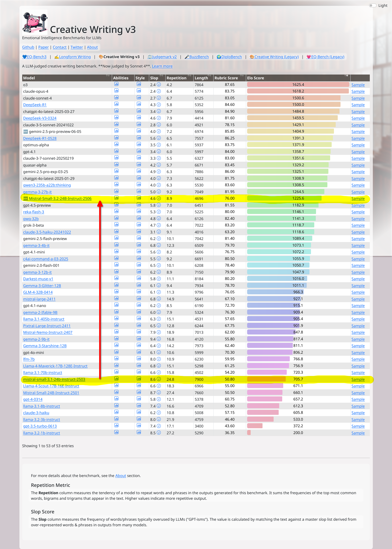Open Llama-4-Maverick-17B-128E-Instruct model link
The image size is (392, 549).
[x=55, y=366]
